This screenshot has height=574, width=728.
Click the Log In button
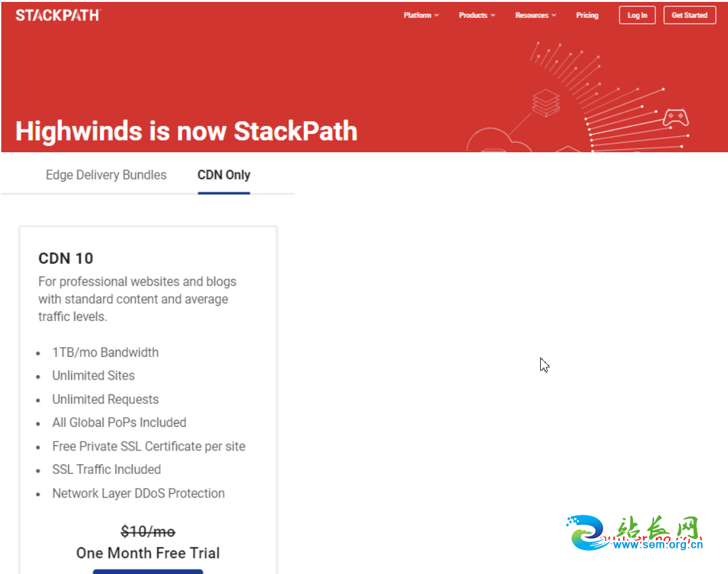(637, 15)
